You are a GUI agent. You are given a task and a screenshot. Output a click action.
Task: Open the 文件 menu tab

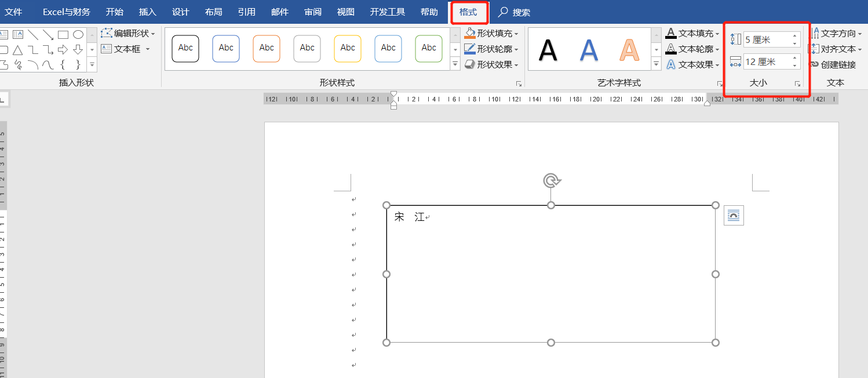pos(13,12)
